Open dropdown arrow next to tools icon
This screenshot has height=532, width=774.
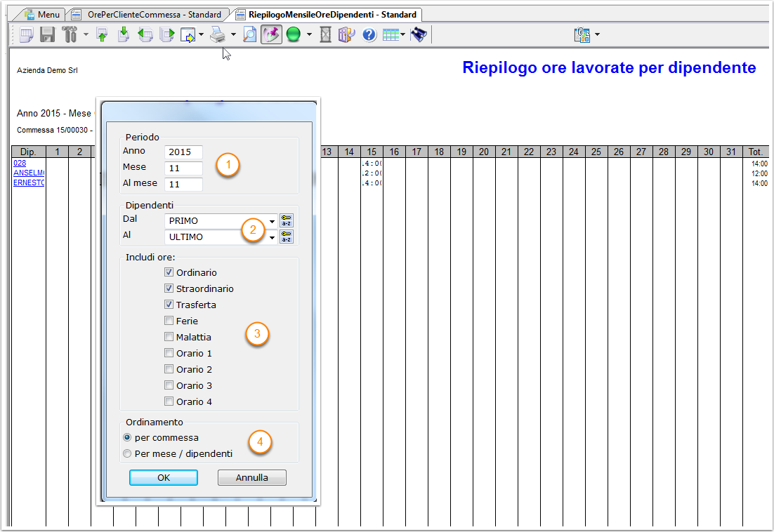coord(86,34)
